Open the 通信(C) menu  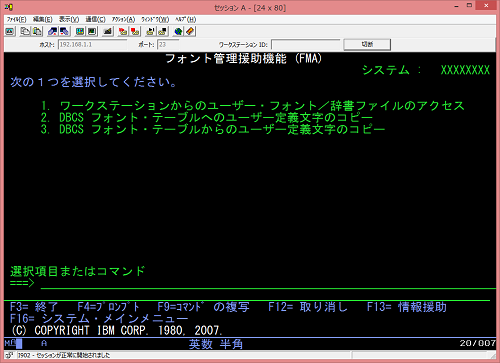click(95, 19)
